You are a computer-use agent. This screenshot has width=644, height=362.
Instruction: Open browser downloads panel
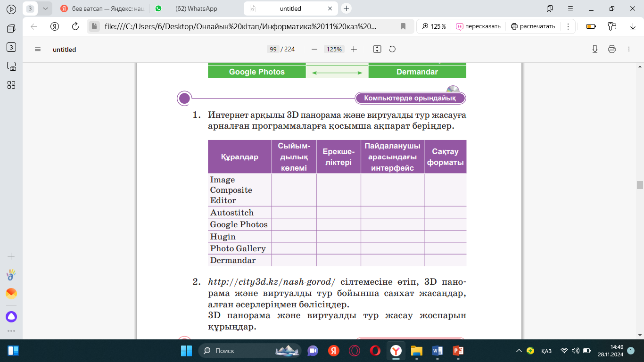pos(633,26)
